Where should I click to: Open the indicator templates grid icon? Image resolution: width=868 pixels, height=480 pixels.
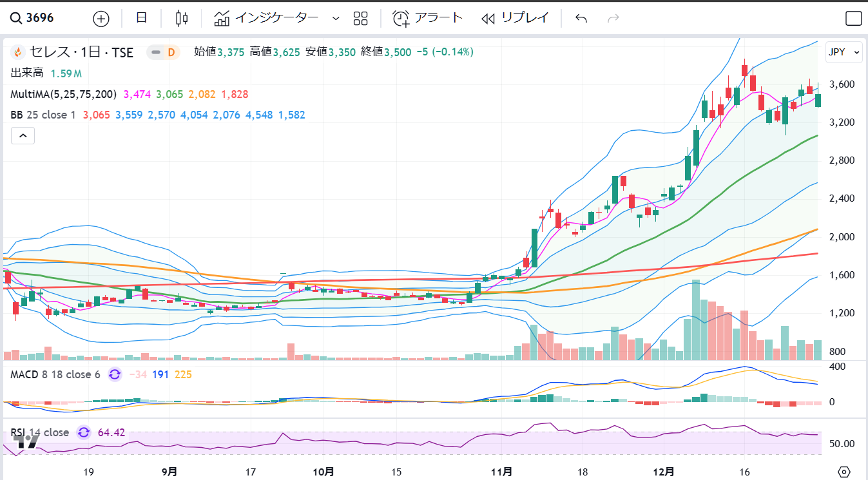361,18
